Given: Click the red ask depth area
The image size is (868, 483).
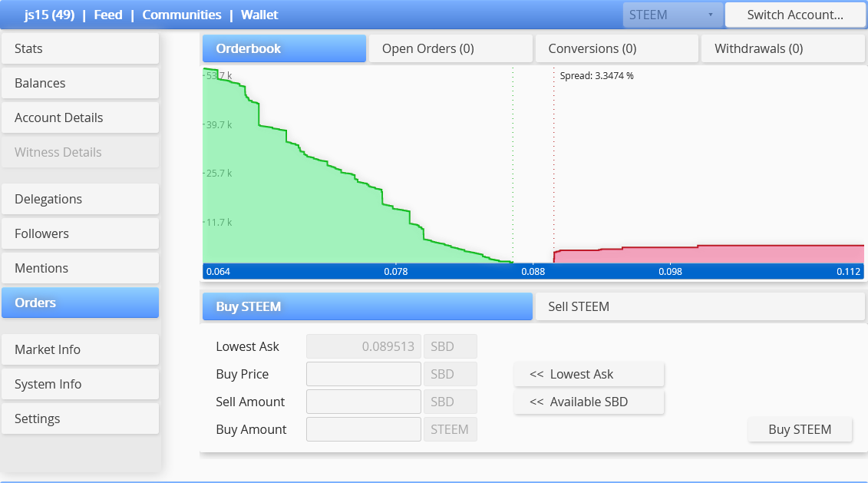Looking at the screenshot, I should coord(708,255).
